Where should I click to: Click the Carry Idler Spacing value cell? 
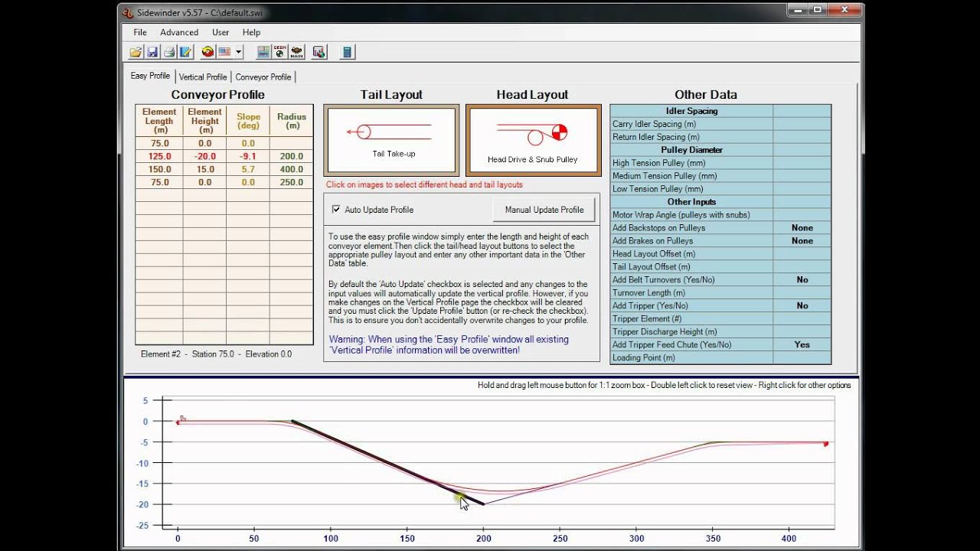(802, 124)
